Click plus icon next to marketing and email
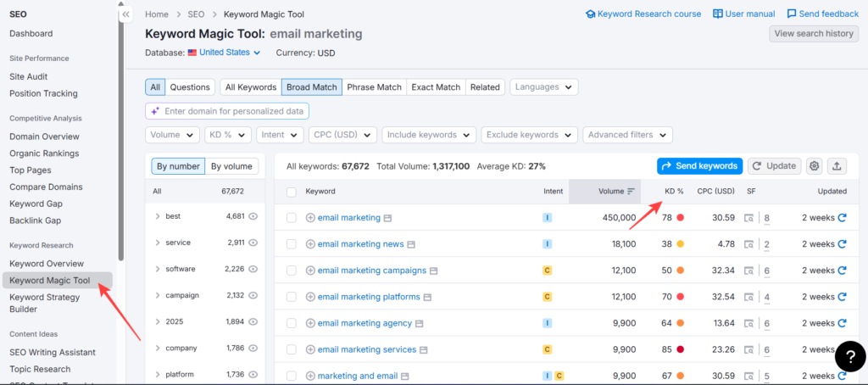The image size is (868, 385). [x=310, y=377]
